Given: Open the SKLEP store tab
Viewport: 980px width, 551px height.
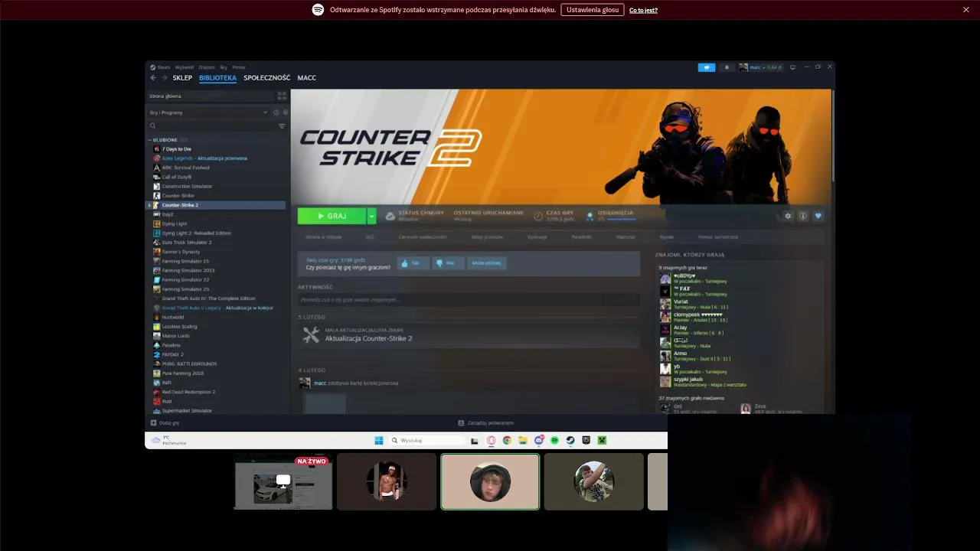Looking at the screenshot, I should tap(182, 78).
